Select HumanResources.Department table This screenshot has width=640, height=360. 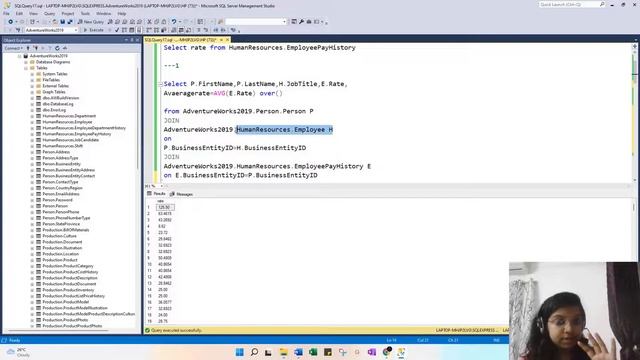point(69,116)
